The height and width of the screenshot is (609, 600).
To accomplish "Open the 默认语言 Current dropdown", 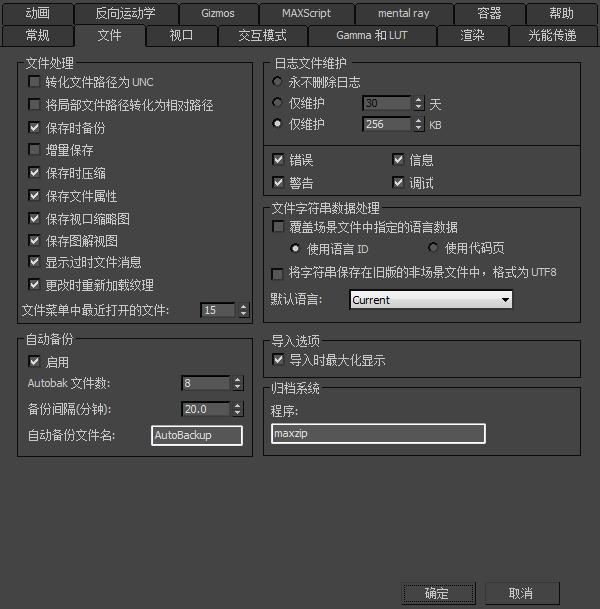I will pos(431,300).
